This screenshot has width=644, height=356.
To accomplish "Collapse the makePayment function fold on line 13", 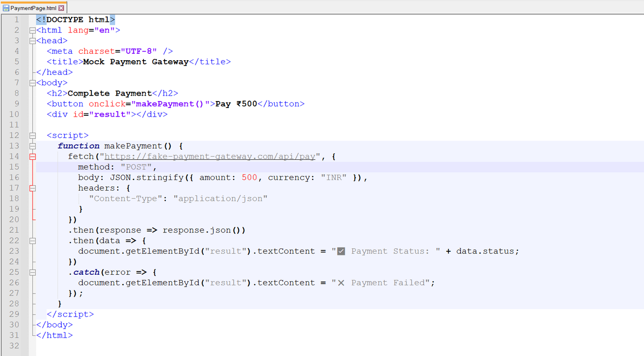I will [32, 146].
